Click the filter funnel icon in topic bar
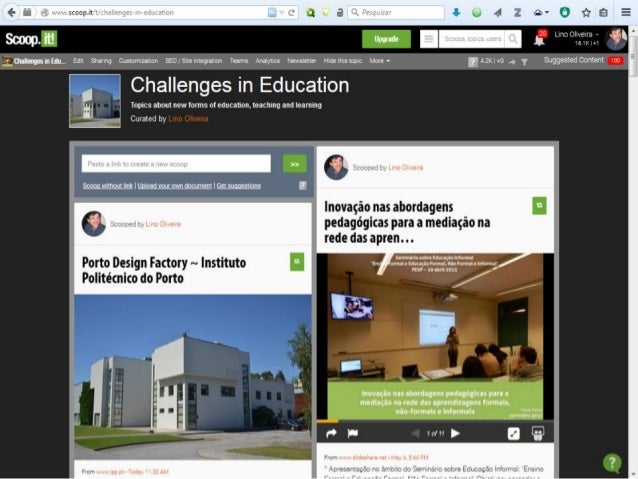The image size is (638, 479). [524, 62]
